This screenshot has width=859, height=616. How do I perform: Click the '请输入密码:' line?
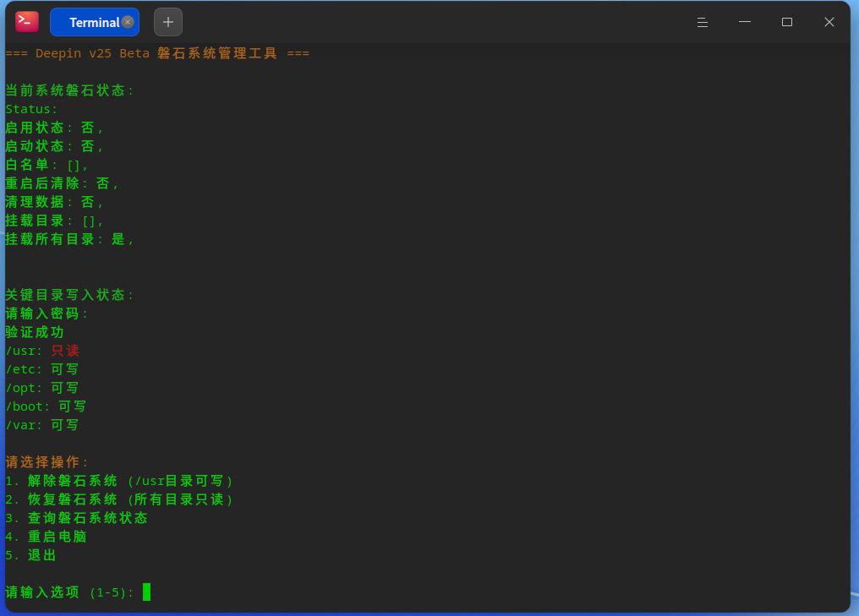[x=47, y=313]
